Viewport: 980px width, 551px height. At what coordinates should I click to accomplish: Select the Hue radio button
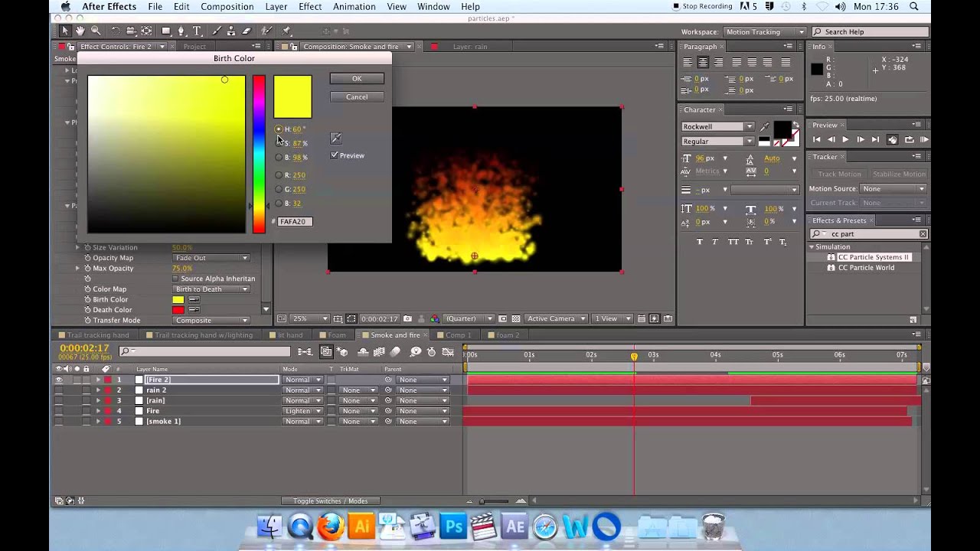coord(279,129)
